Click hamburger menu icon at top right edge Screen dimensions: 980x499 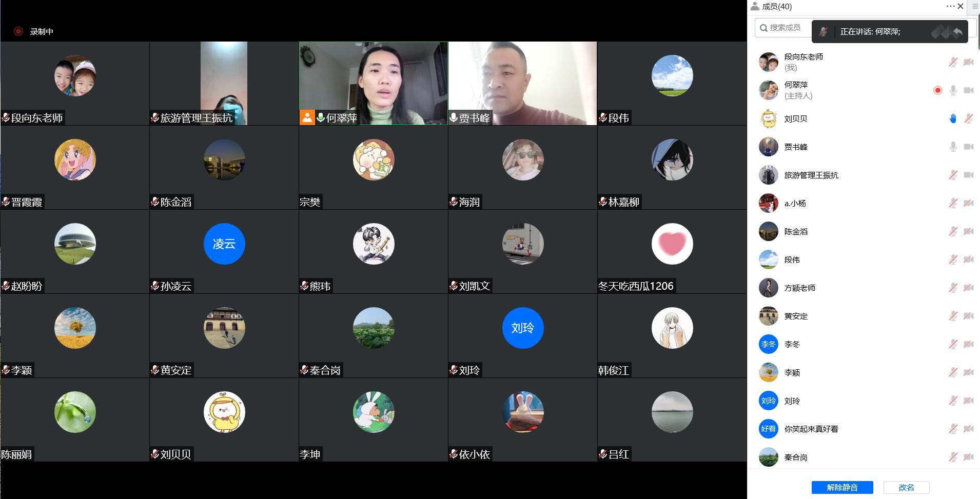pos(975,6)
